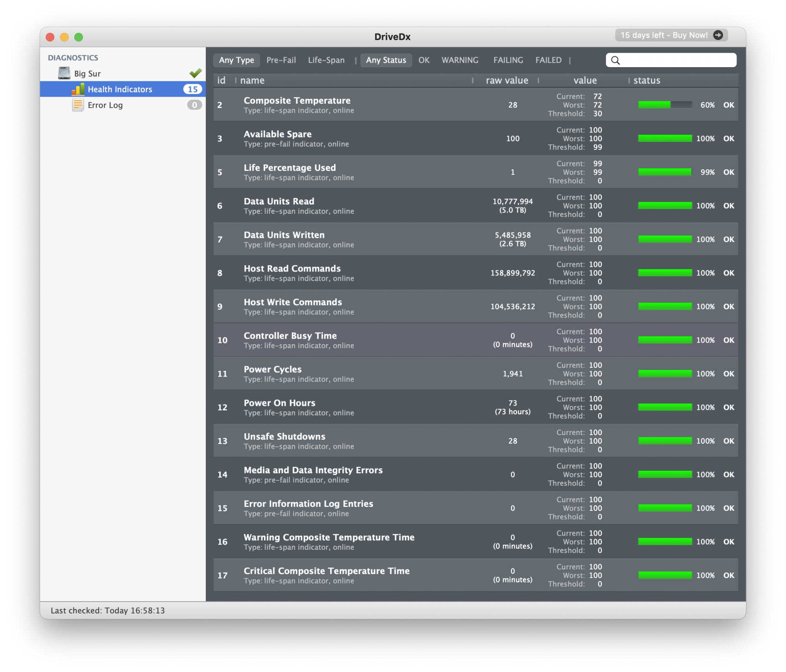This screenshot has width=786, height=672.
Task: Select the Unsafe Shutdowns row name
Action: (285, 436)
